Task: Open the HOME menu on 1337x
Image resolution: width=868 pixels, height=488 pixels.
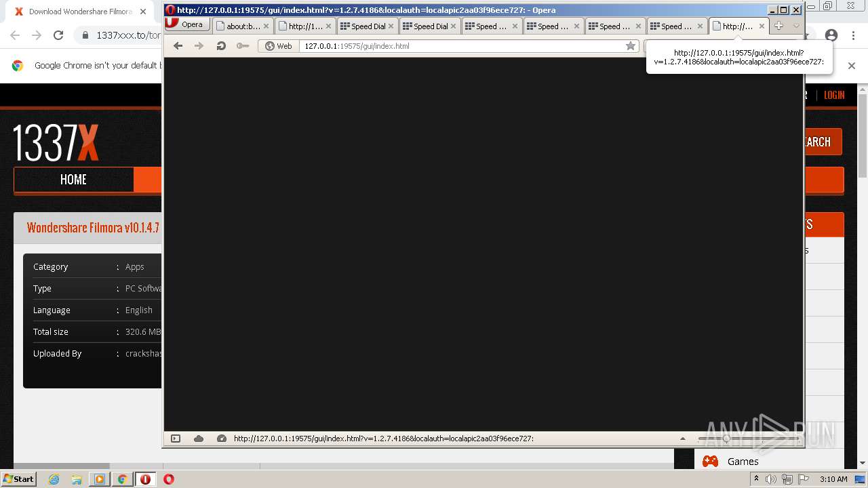Action: (x=73, y=180)
